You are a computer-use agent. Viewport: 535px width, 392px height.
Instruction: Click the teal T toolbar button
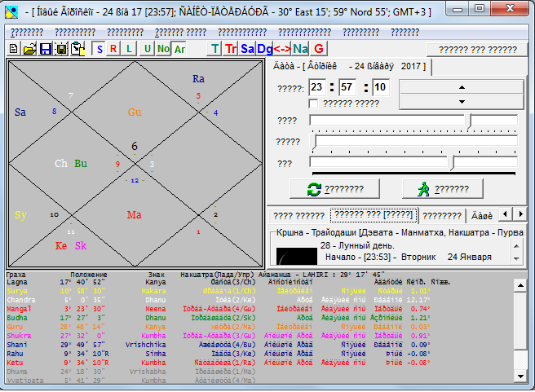(214, 49)
